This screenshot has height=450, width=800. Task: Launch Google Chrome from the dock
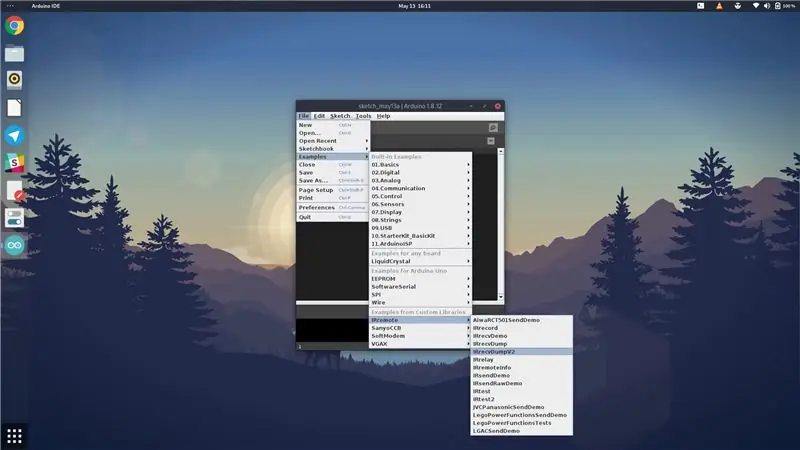(x=14, y=26)
